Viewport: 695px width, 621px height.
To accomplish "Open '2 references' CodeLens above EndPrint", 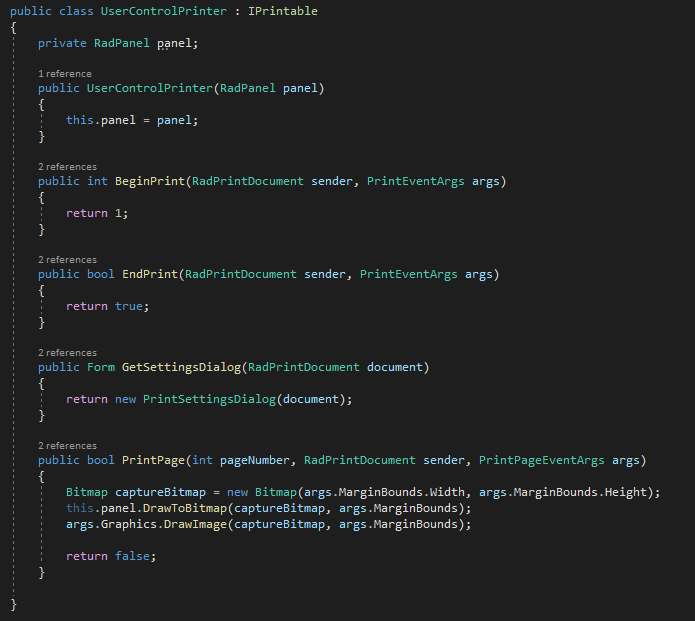I will point(67,260).
